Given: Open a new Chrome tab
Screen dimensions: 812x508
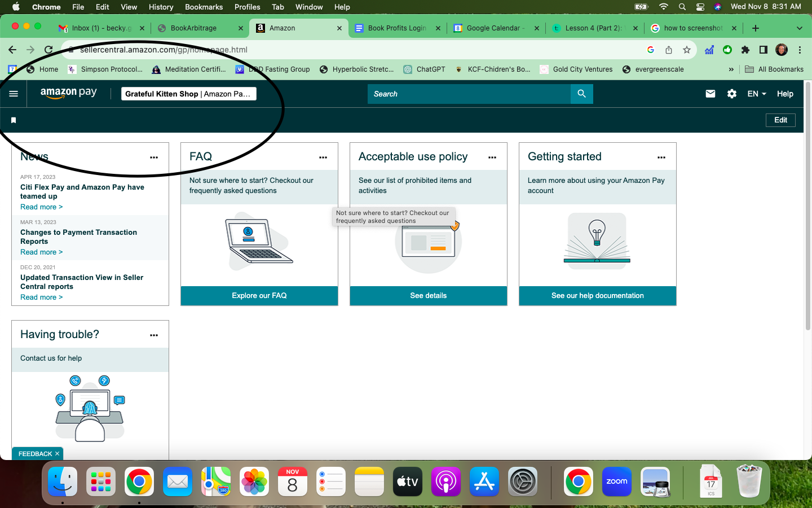Looking at the screenshot, I should coord(756,28).
